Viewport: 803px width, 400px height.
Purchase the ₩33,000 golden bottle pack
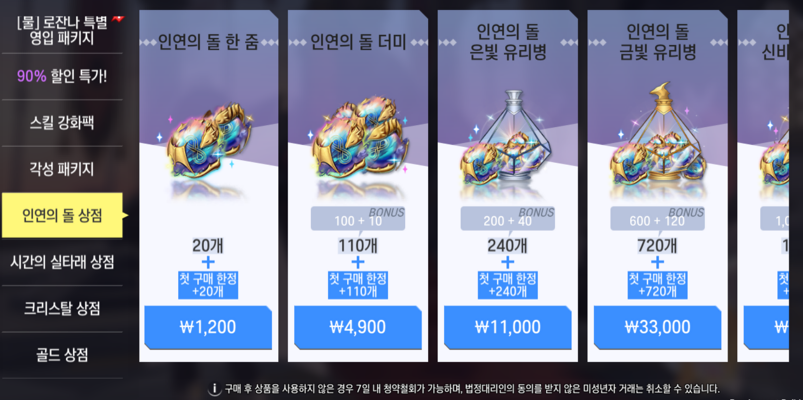657,327
